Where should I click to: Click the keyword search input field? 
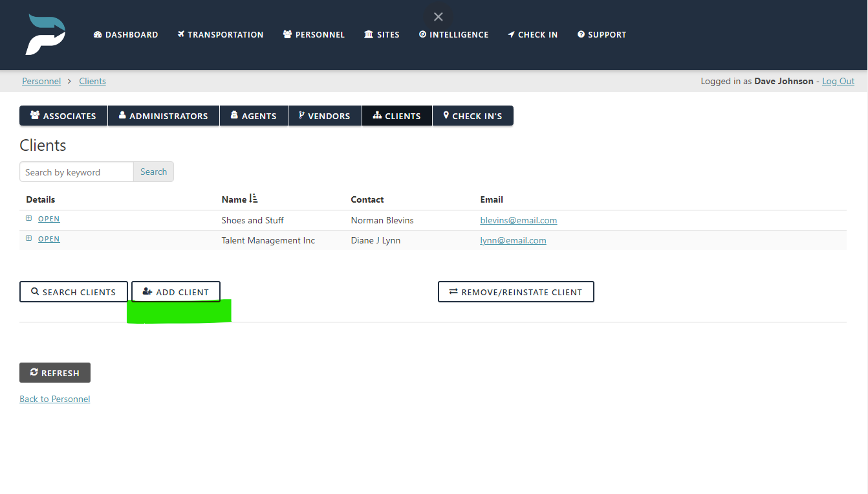coord(76,172)
